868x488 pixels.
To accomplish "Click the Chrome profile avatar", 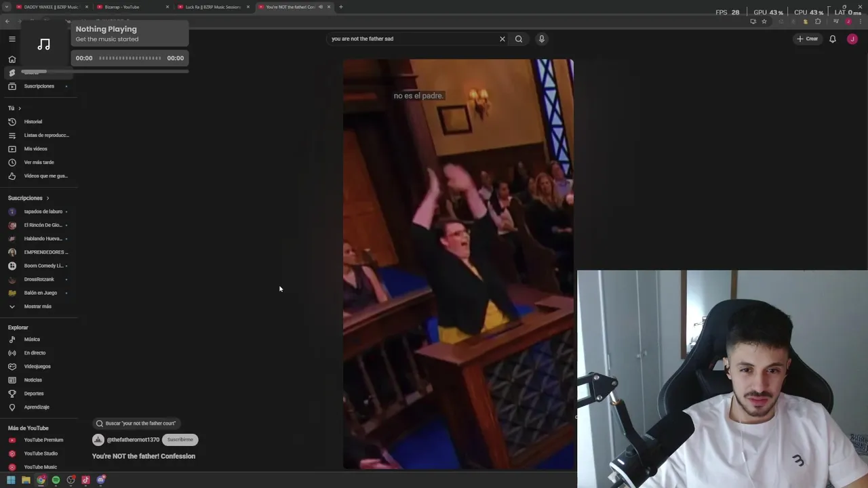I will [x=848, y=21].
